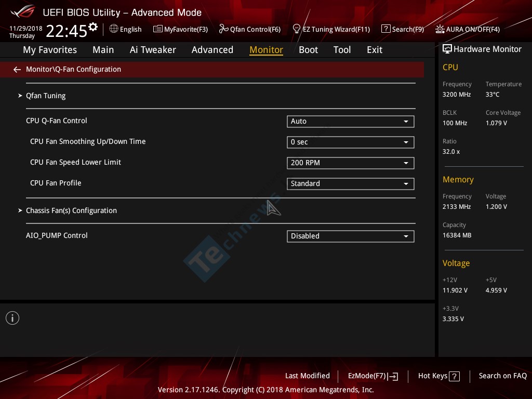
Task: Go to the Boot tab
Action: coord(309,50)
